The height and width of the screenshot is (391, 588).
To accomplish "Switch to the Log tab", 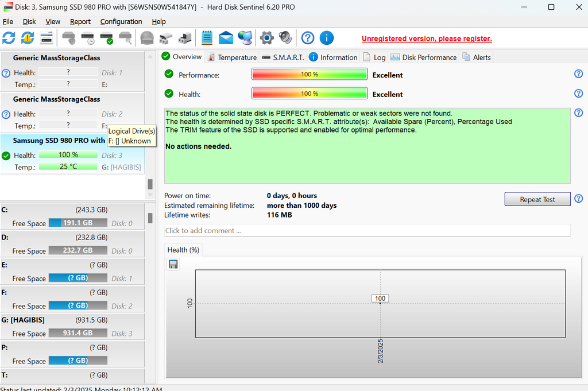I will coord(374,57).
